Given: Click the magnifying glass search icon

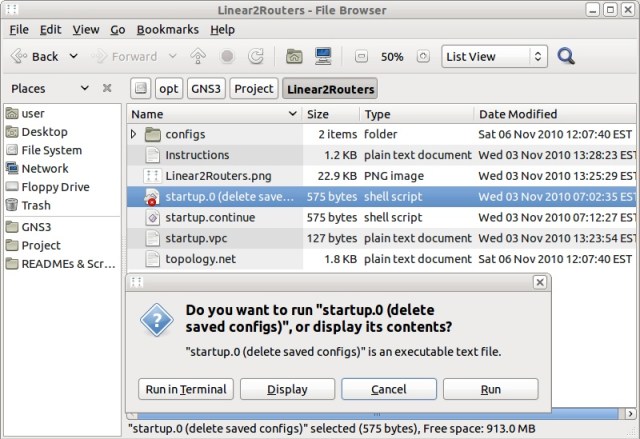Looking at the screenshot, I should [x=566, y=57].
